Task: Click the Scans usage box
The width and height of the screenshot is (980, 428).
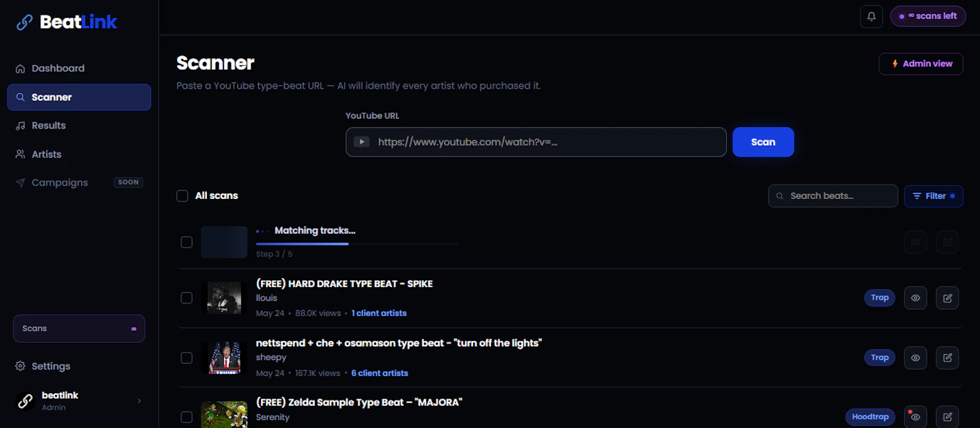Action: pos(79,329)
